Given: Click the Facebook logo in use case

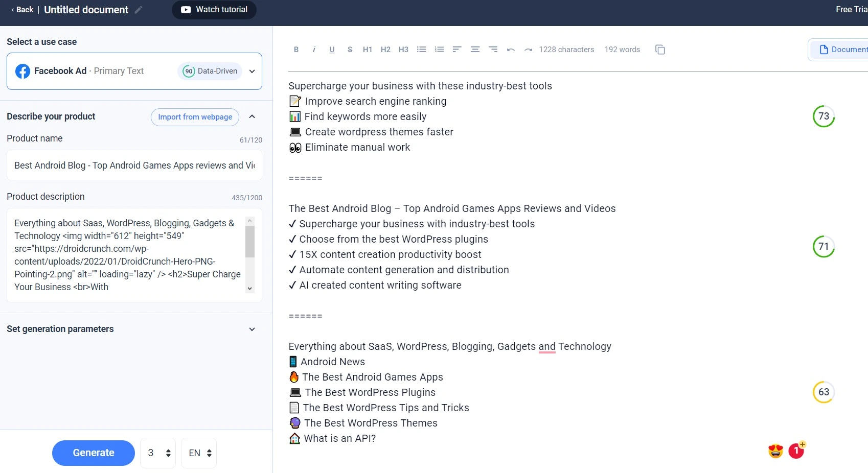Looking at the screenshot, I should [x=22, y=71].
